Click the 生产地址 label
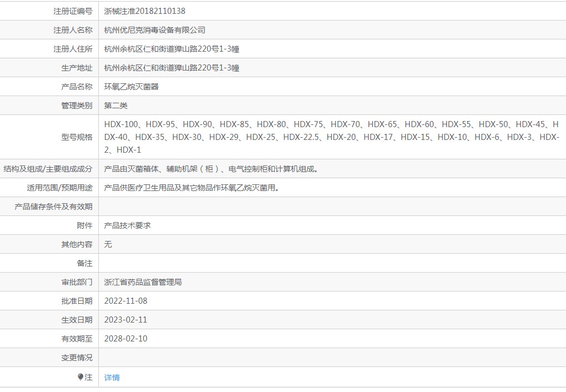The width and height of the screenshot is (566, 392). [77, 68]
